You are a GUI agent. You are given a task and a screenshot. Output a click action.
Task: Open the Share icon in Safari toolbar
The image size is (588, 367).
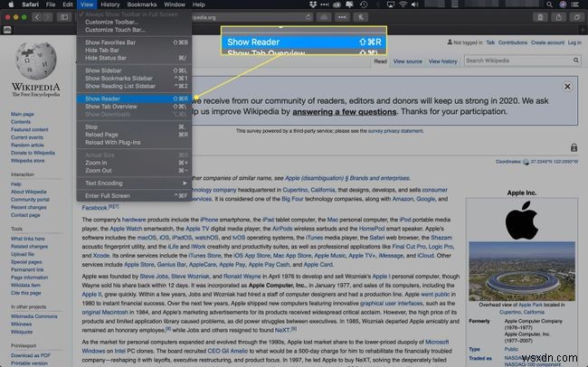point(559,17)
